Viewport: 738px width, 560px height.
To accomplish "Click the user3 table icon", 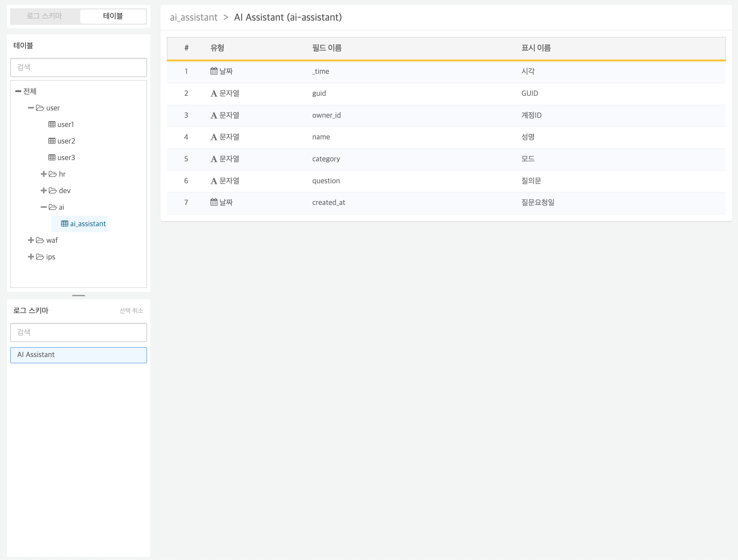I will (52, 158).
